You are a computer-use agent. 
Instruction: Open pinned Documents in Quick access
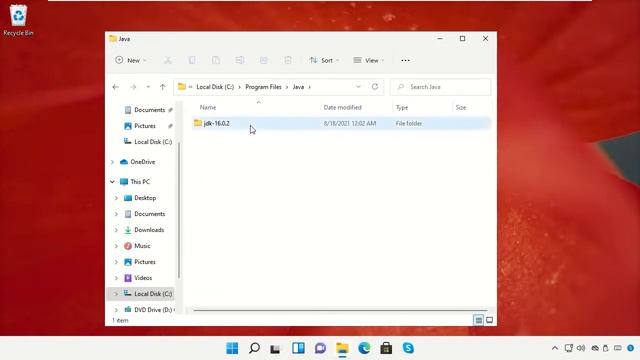[149, 110]
